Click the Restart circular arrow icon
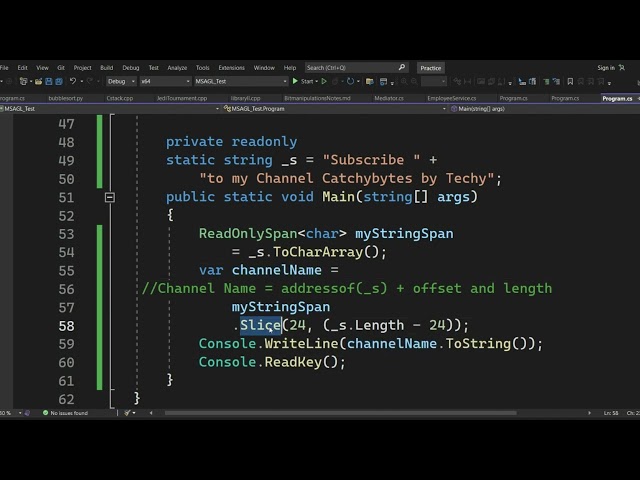640x480 pixels. click(350, 82)
